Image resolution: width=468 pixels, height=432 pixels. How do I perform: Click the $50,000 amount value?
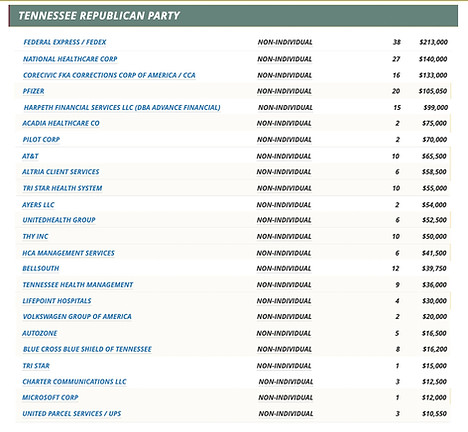tap(434, 237)
